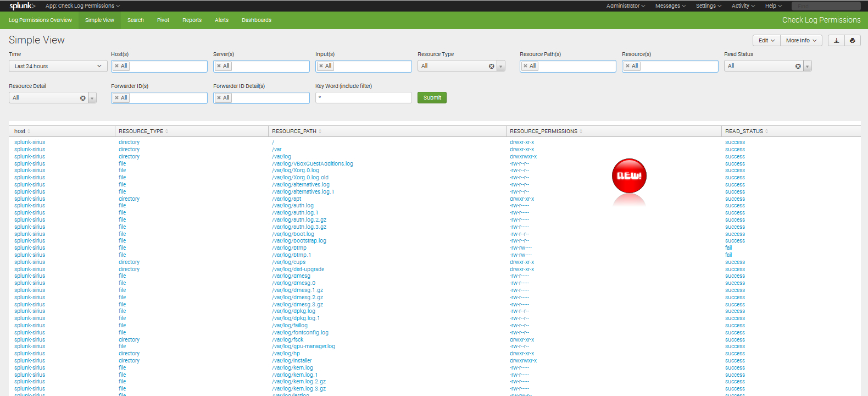The height and width of the screenshot is (396, 868).
Task: Click the print dashboard icon
Action: (x=852, y=40)
